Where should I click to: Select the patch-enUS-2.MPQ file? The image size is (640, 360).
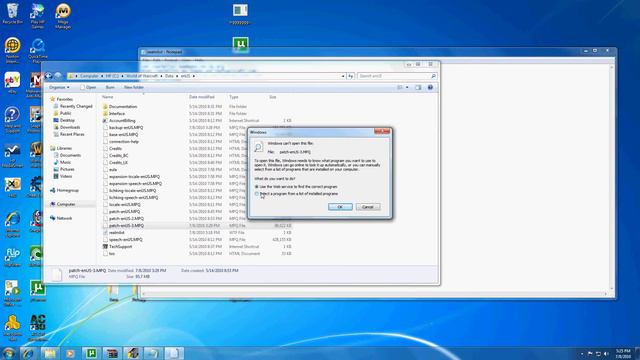point(126,218)
